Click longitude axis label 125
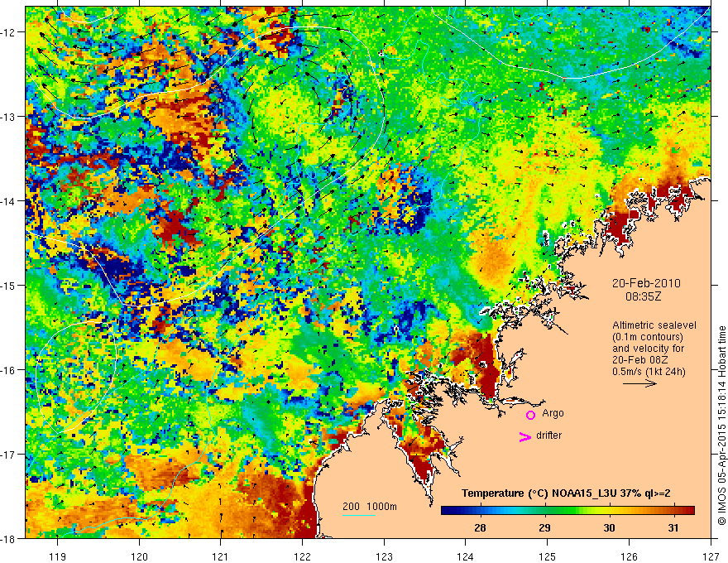728x563 pixels. point(547,556)
